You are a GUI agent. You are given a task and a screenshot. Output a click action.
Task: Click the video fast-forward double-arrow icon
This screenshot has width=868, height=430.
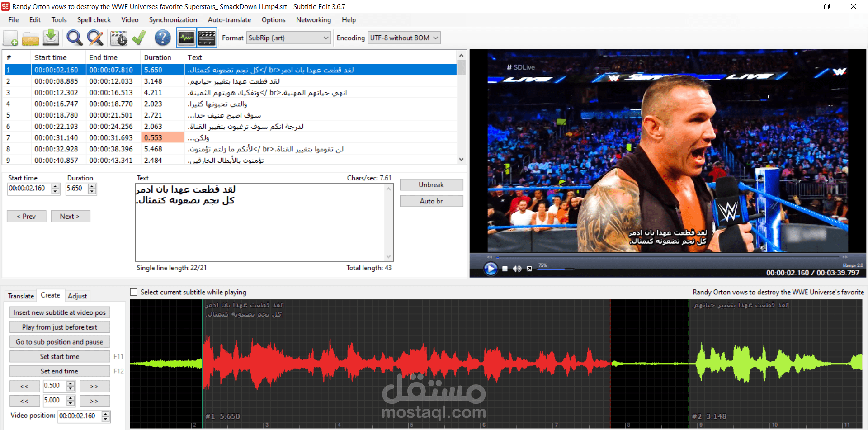[x=844, y=257]
